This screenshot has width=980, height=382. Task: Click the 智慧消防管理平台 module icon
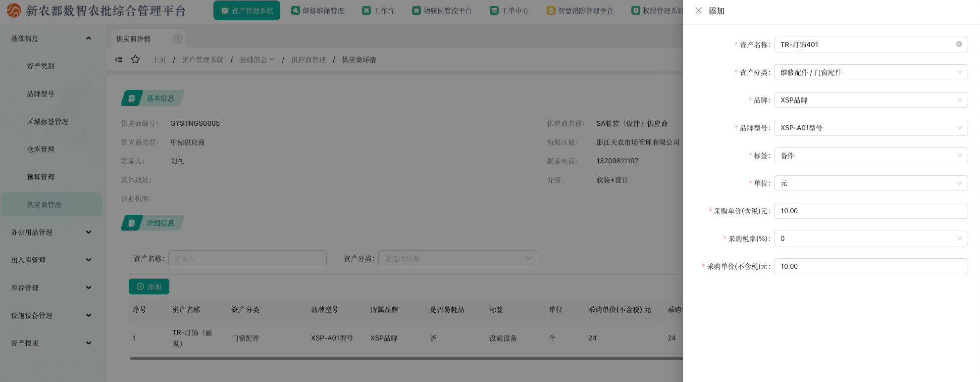pyautogui.click(x=551, y=10)
